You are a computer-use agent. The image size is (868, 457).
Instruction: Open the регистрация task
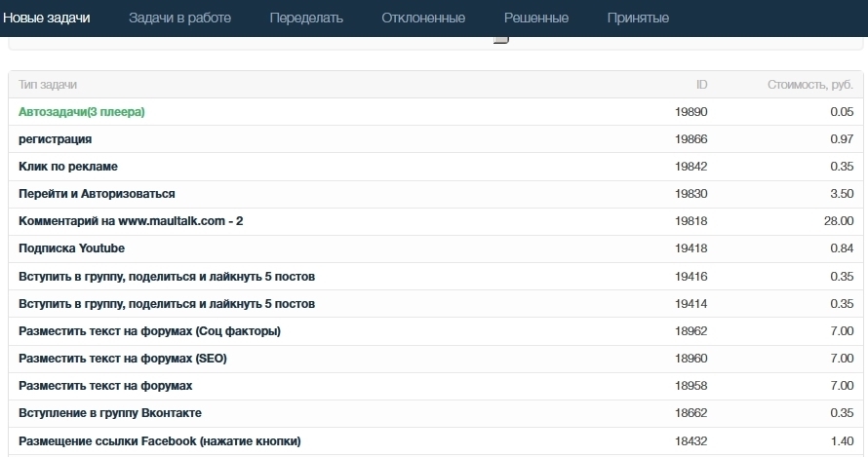tap(55, 139)
